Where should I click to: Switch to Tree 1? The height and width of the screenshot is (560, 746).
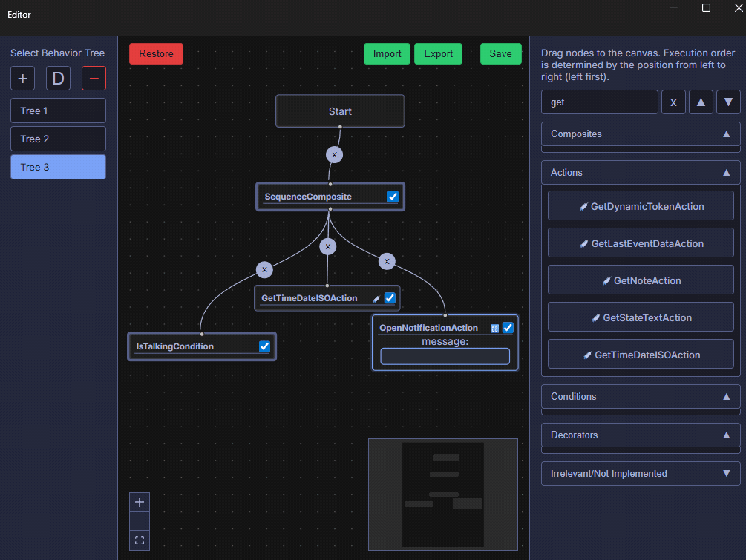pos(58,111)
